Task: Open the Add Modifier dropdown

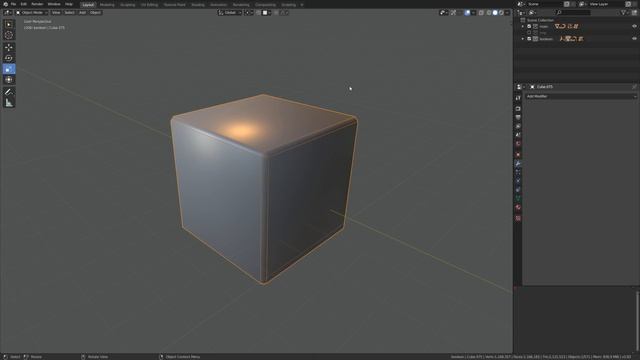Action: [x=581, y=96]
